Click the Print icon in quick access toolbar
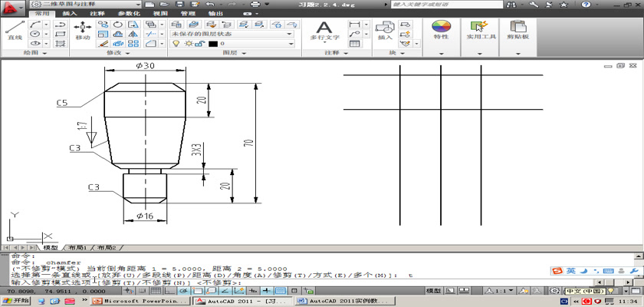Image resolution: width=644 pixels, height=307 pixels. pos(255,4)
